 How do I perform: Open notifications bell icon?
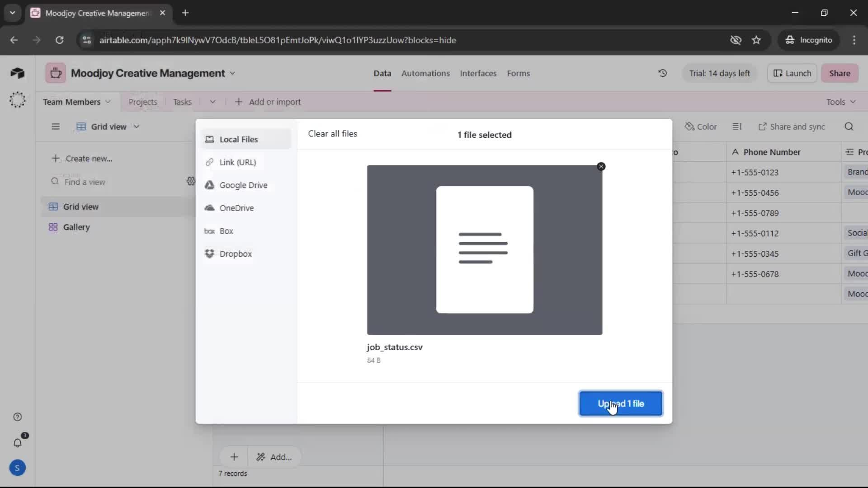pos(17,443)
